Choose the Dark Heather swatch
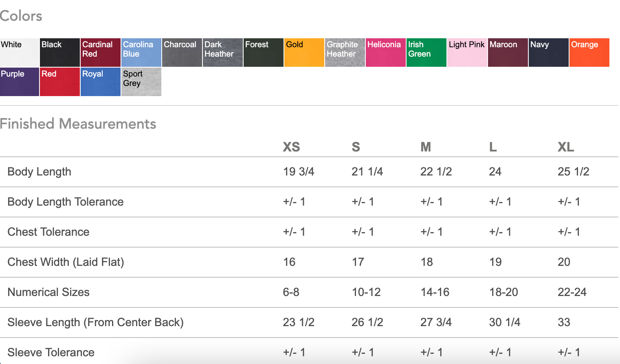This screenshot has width=620, height=364. (223, 53)
